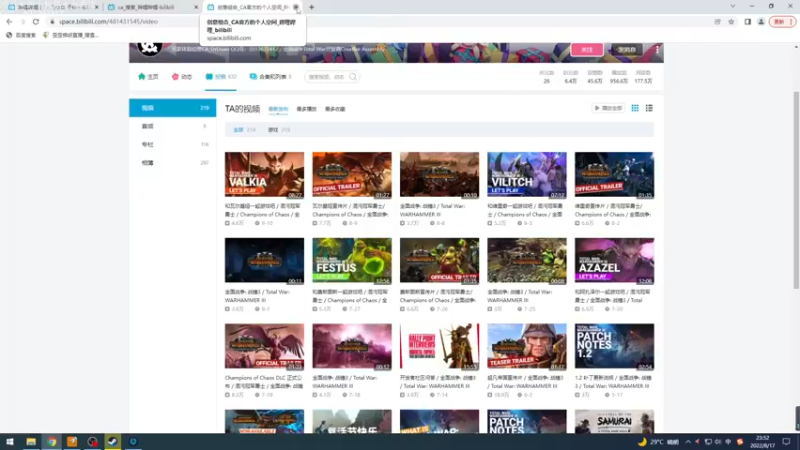Click the taskbar clock showing 23:52

point(762,442)
